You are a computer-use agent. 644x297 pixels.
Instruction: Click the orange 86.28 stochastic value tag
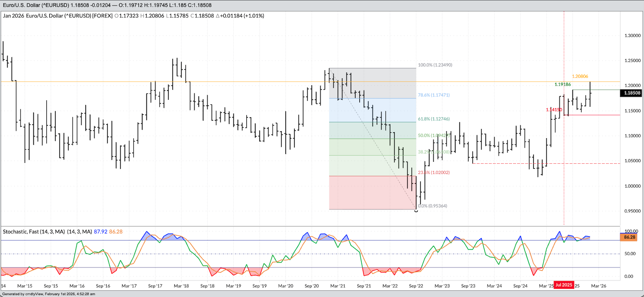tap(629, 237)
